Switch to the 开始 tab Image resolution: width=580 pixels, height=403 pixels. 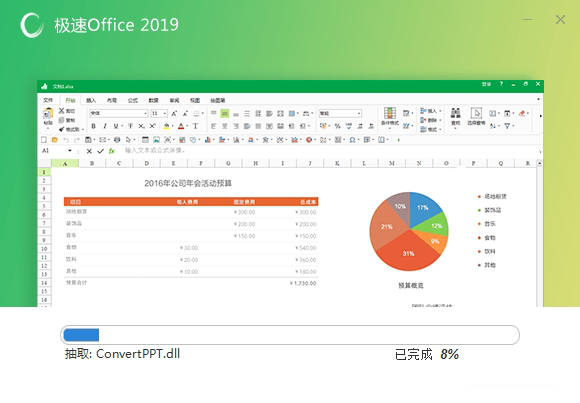(x=70, y=100)
